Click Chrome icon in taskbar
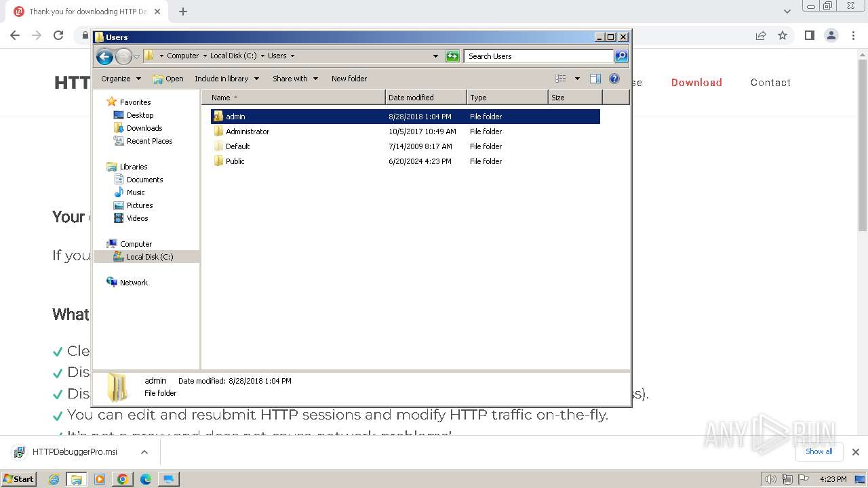 click(x=123, y=479)
